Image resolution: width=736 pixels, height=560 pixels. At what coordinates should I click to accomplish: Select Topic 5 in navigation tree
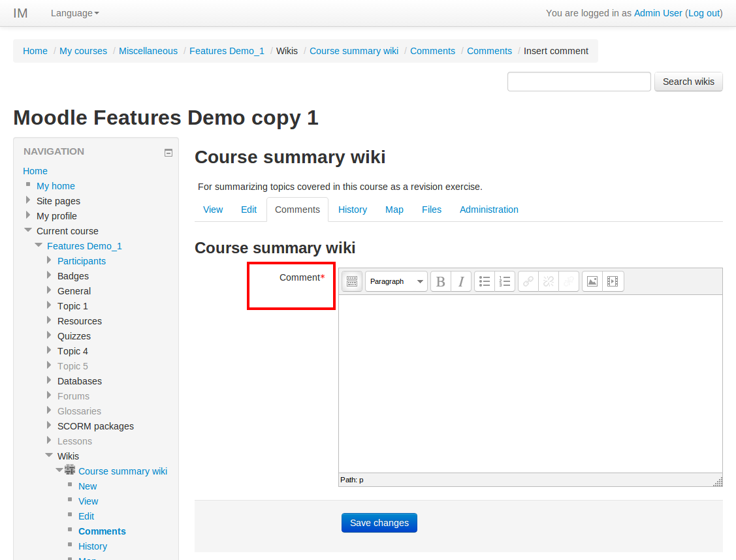[72, 366]
